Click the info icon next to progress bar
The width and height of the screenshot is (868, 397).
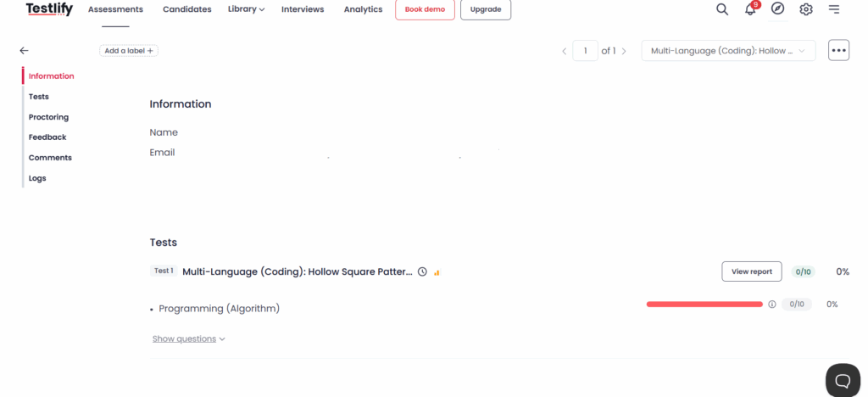(772, 304)
